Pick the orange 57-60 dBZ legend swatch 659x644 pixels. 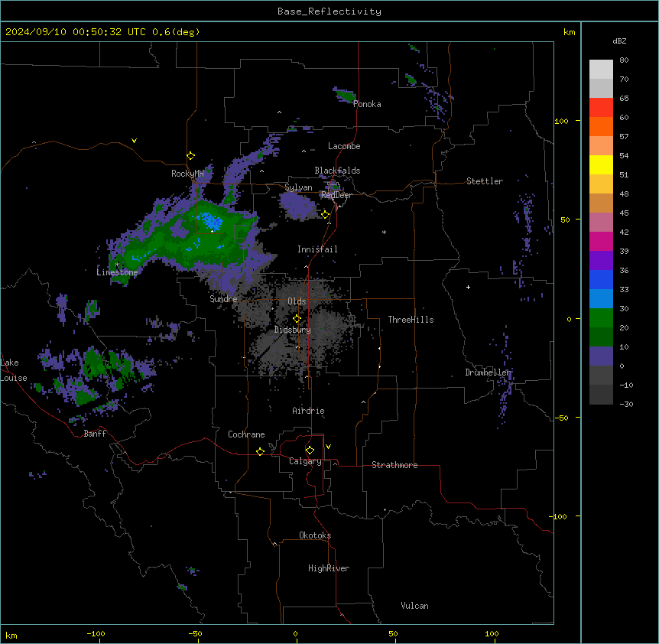[601, 126]
